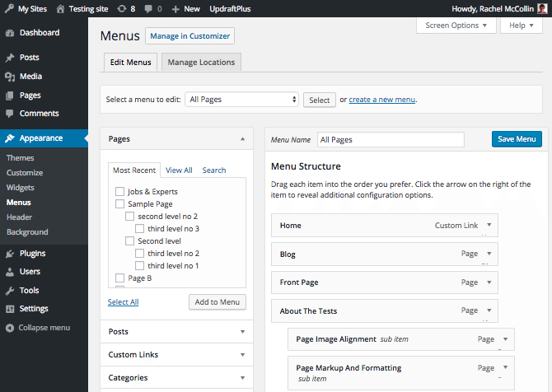The width and height of the screenshot is (552, 392).
Task: Click the plus icon next to New
Action: (175, 9)
